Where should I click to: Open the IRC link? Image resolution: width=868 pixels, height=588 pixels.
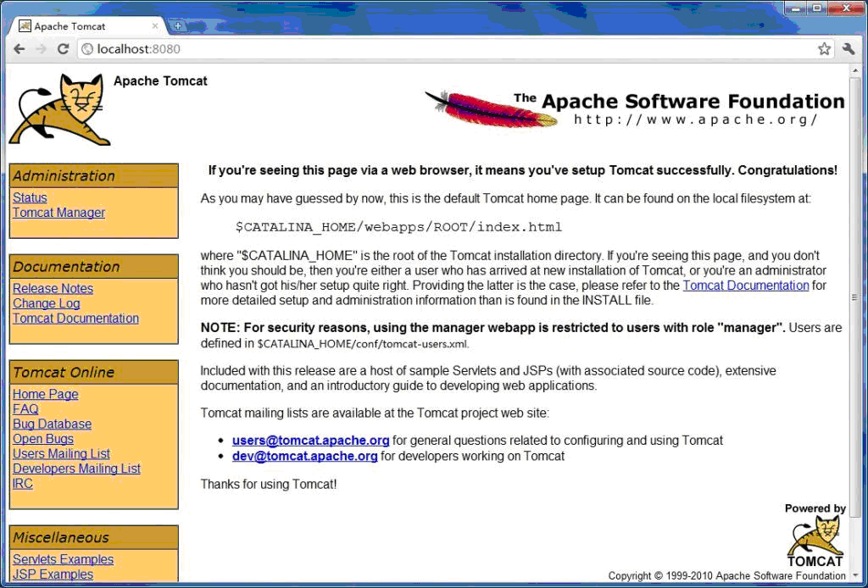coord(23,484)
